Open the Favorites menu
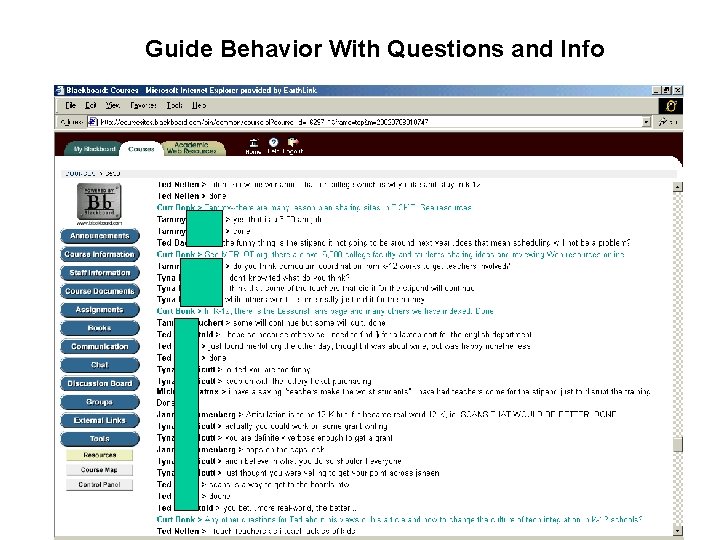 (x=143, y=105)
